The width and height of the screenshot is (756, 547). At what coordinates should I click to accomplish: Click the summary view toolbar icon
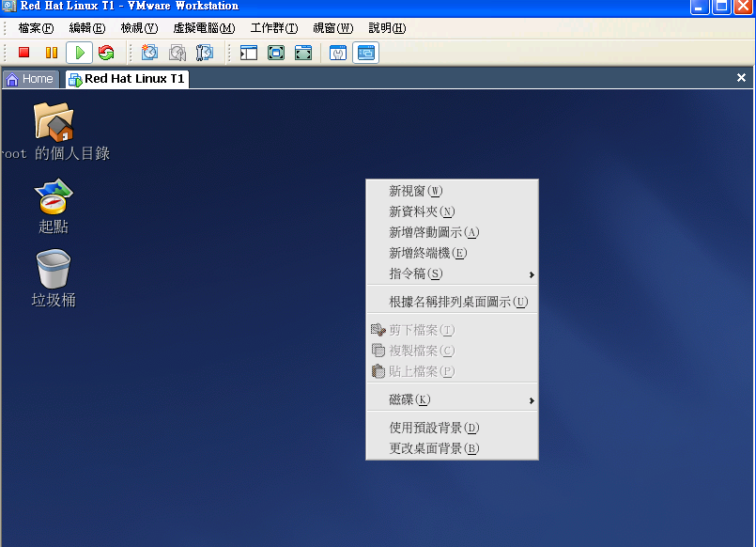(x=338, y=52)
